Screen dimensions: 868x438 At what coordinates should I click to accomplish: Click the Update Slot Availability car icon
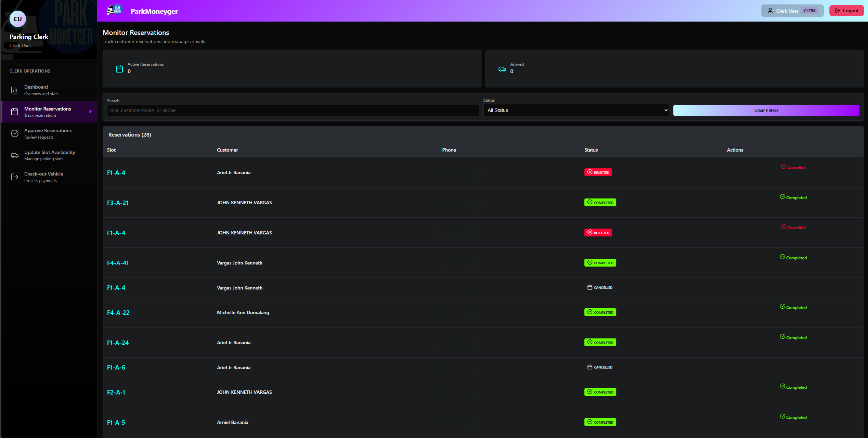coord(15,155)
